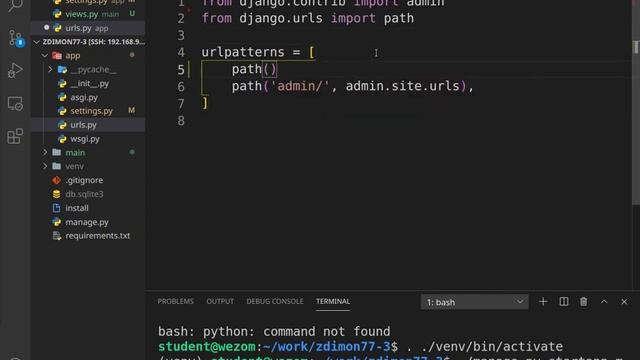Click the database icon of db.sqlite3

tap(57, 194)
